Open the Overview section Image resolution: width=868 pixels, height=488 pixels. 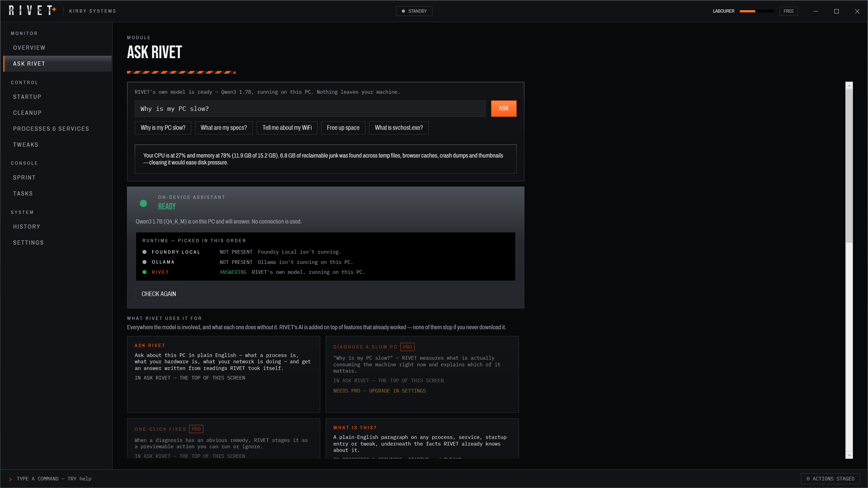pos(57,48)
